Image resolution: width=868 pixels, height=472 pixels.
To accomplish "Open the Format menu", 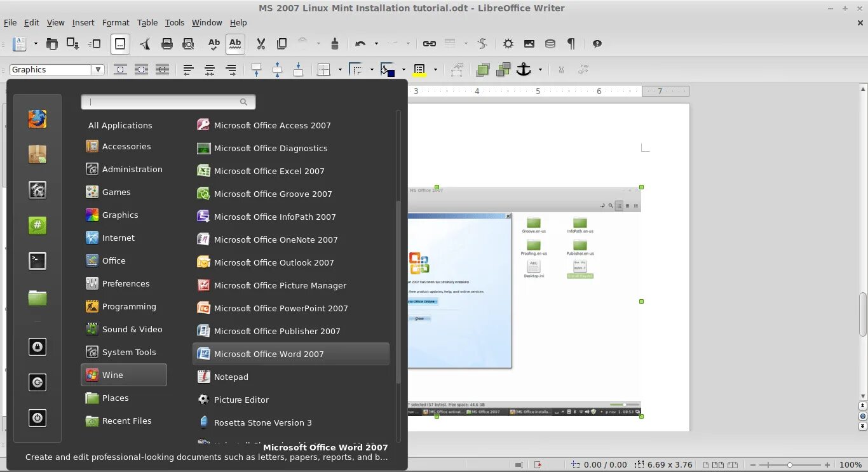I will click(116, 22).
